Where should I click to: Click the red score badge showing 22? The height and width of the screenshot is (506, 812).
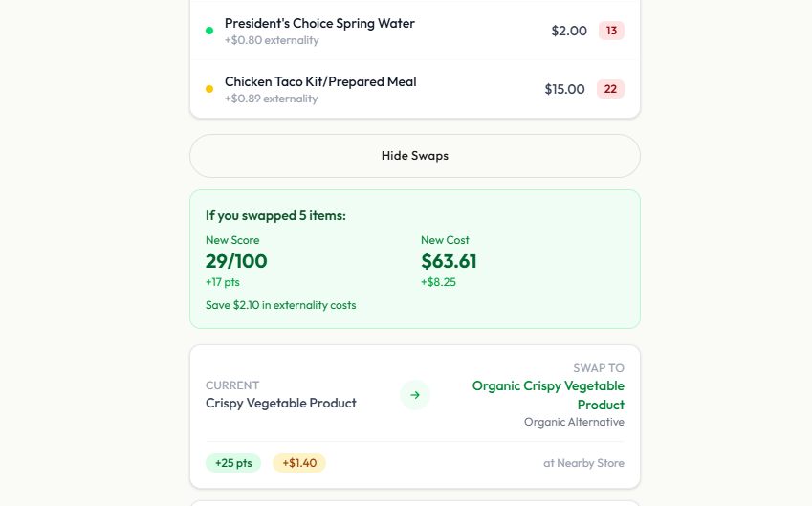click(x=610, y=89)
